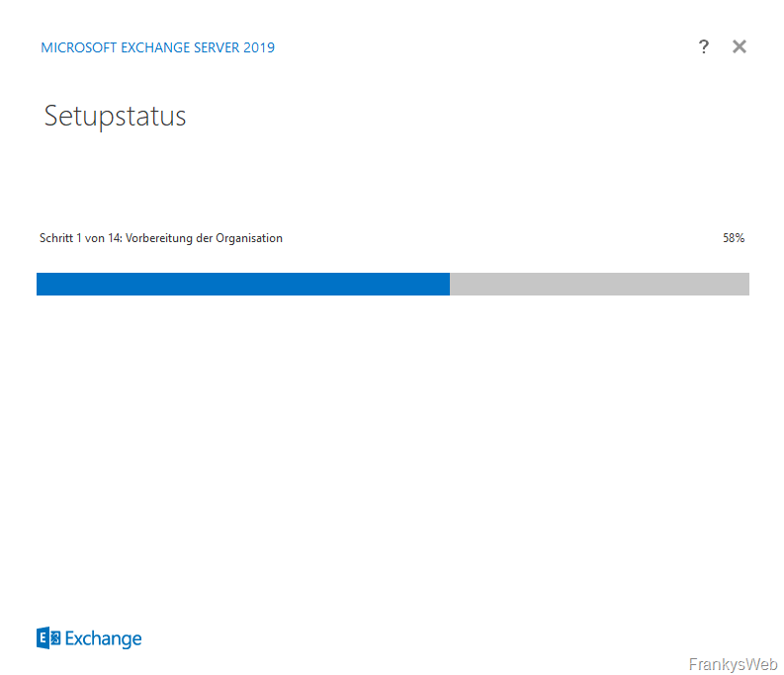Close the Exchange setup window
Viewport: 784px width, 675px height.
coord(739,46)
